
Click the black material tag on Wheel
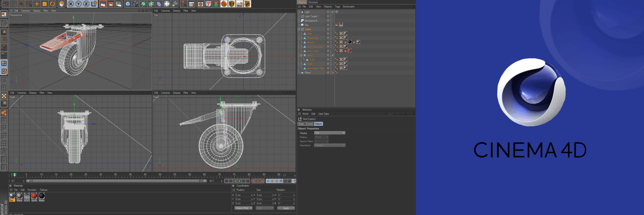[350, 42]
